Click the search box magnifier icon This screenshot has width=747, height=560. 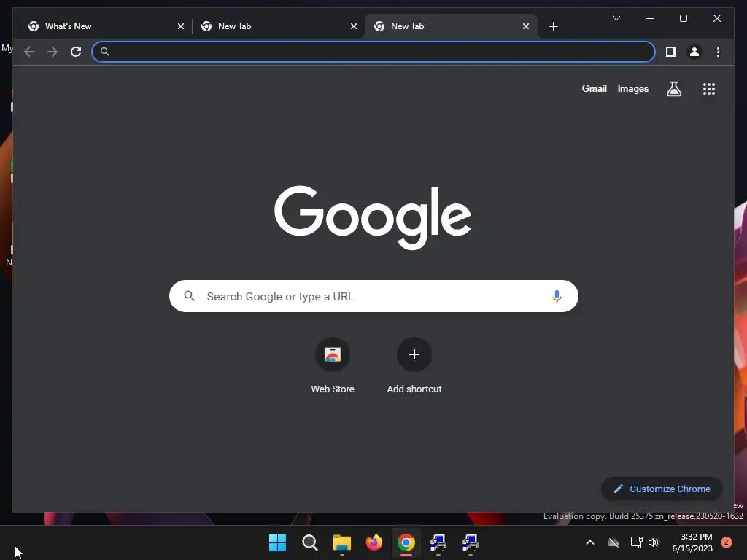[x=189, y=296]
